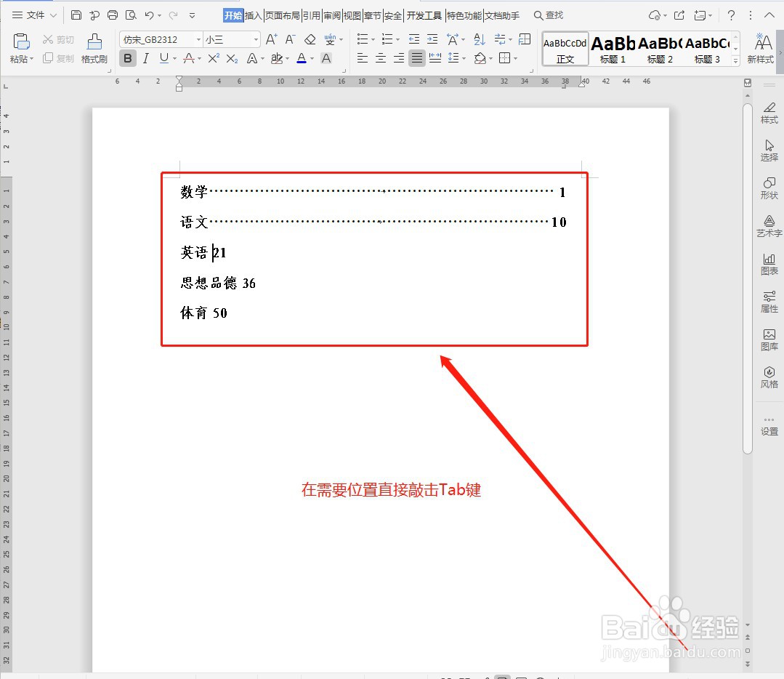Click the subscript X₂ formatting icon

pyautogui.click(x=233, y=59)
